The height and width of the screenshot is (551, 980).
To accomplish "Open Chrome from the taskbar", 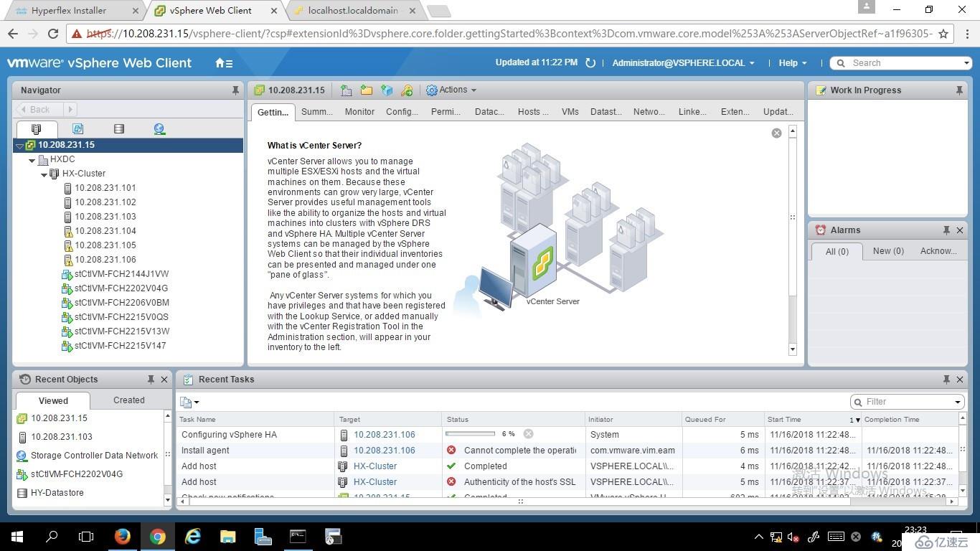I will pyautogui.click(x=158, y=536).
